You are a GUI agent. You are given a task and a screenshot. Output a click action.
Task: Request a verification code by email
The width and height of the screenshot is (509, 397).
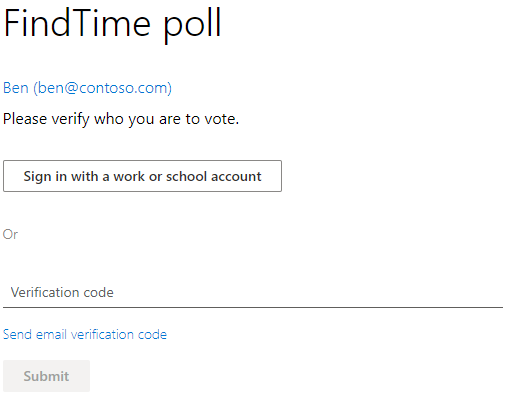(x=85, y=334)
